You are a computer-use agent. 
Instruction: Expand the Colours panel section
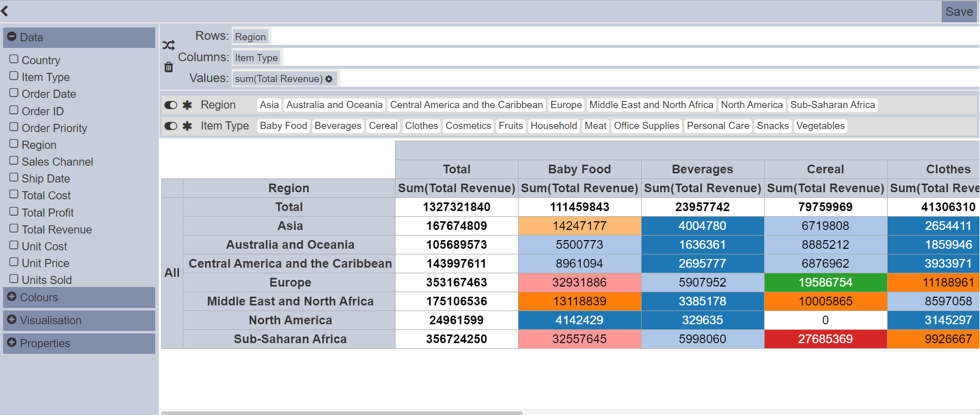(79, 297)
